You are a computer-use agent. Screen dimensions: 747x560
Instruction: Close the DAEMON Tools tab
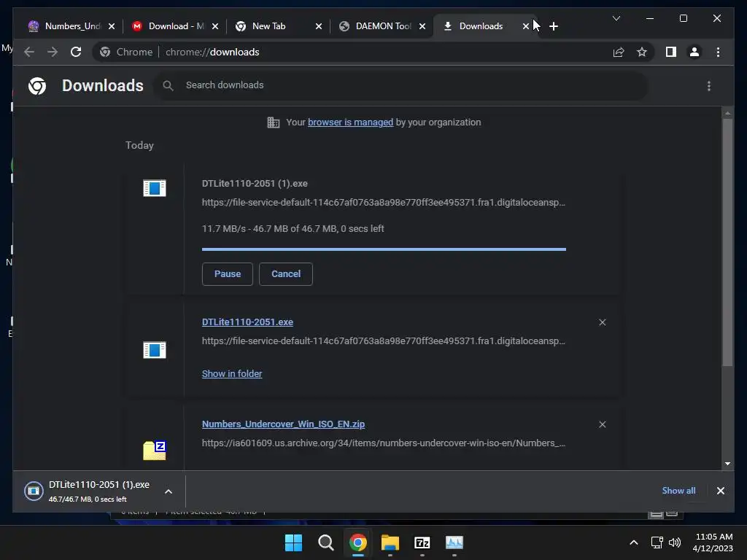point(422,26)
